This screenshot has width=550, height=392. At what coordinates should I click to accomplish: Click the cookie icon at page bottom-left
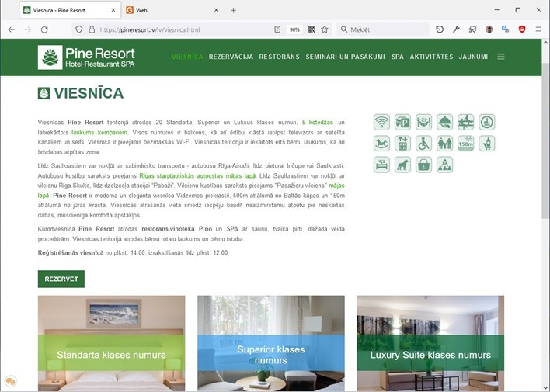[11, 381]
